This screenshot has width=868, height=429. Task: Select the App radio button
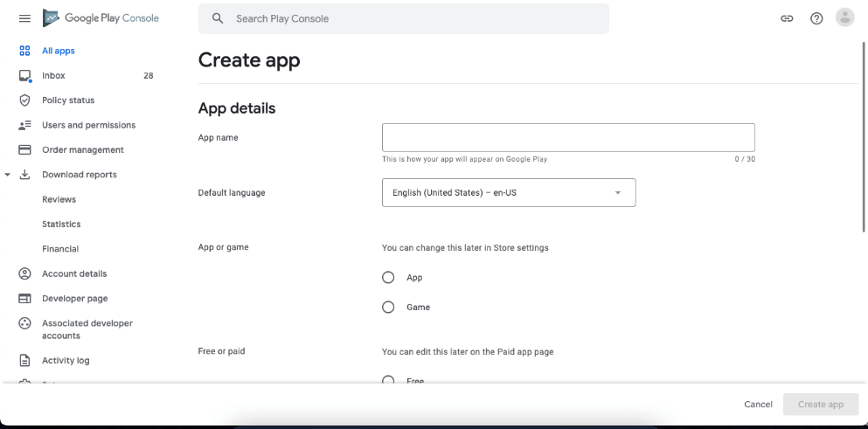pos(388,278)
